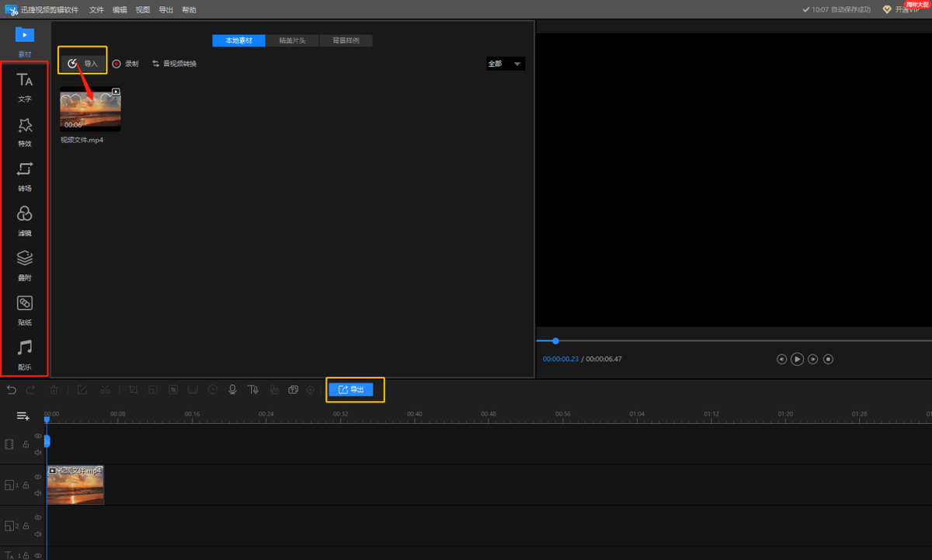Select the crop tool icon
Viewport: 932px width, 560px height.
click(x=134, y=390)
